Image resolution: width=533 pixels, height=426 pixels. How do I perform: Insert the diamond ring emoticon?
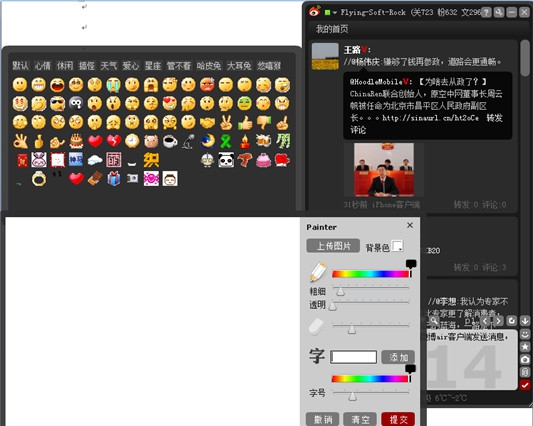[x=39, y=178]
